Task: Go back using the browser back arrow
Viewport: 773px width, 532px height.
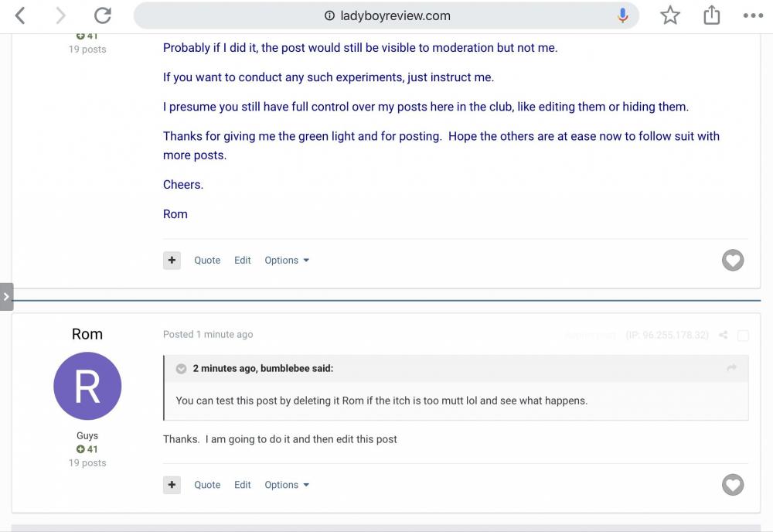Action: point(20,15)
